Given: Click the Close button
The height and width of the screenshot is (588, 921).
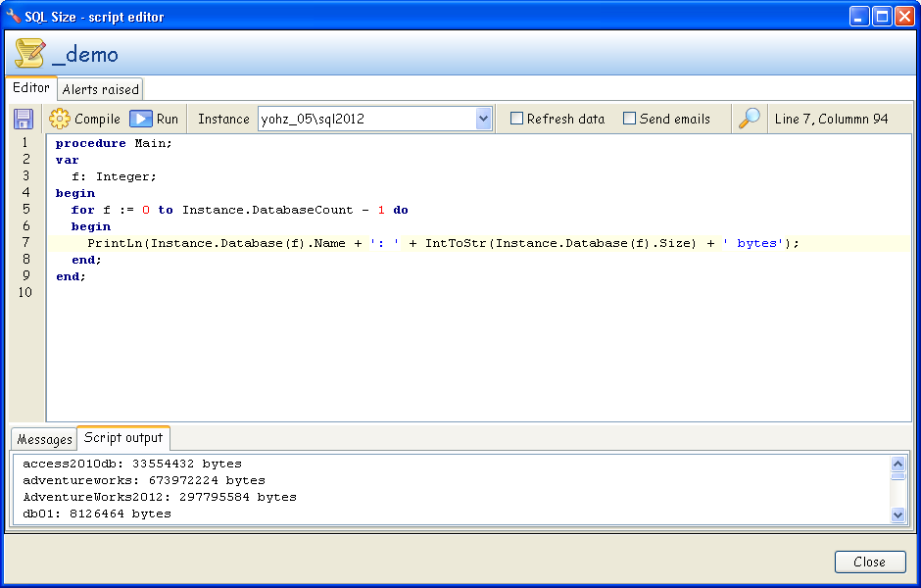Looking at the screenshot, I should pyautogui.click(x=870, y=563).
